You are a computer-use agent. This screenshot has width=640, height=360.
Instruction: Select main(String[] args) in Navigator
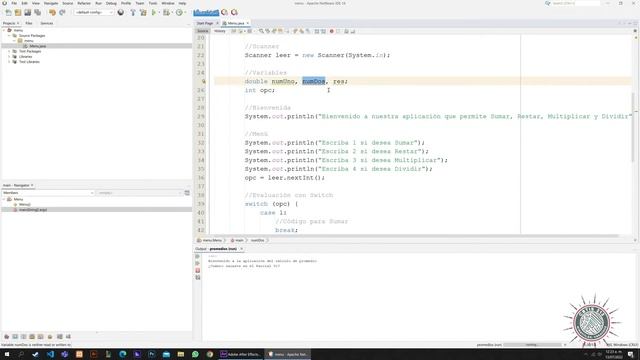pos(33,210)
